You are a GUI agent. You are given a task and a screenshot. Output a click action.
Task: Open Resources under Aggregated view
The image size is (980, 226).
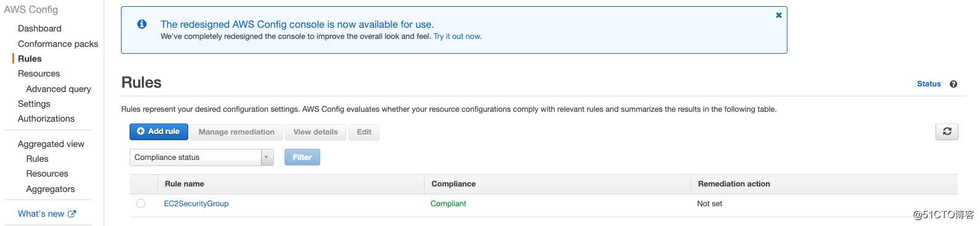point(47,174)
